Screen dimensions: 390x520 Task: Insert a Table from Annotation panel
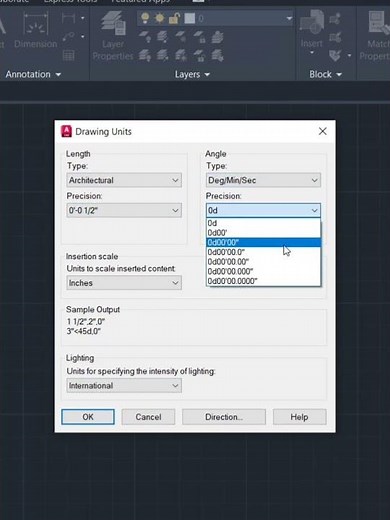[x=68, y=55]
